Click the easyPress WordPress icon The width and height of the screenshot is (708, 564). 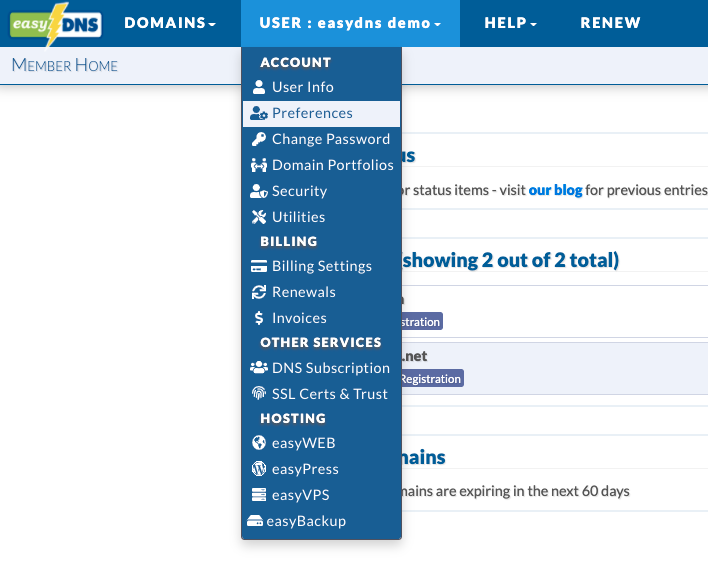[x=259, y=469]
